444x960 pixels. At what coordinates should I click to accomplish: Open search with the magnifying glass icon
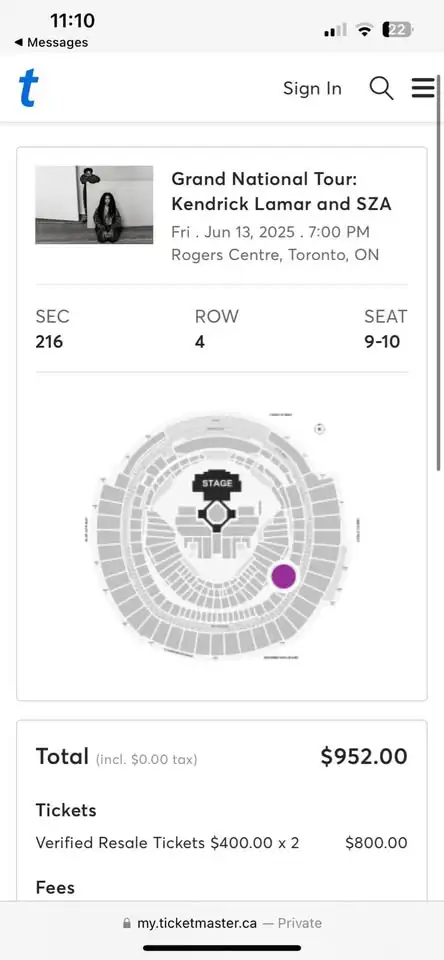pos(381,89)
